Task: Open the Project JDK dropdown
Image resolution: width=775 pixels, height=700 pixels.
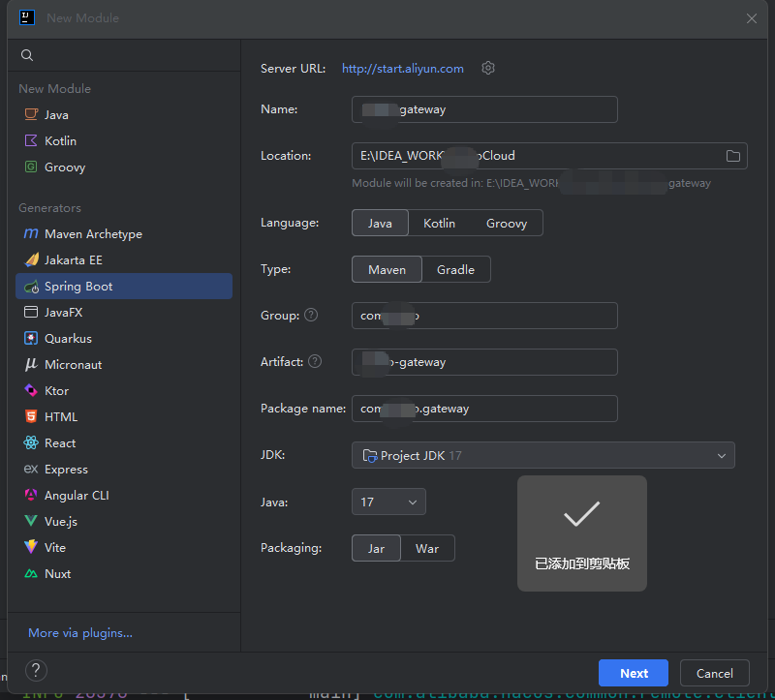Action: click(543, 455)
